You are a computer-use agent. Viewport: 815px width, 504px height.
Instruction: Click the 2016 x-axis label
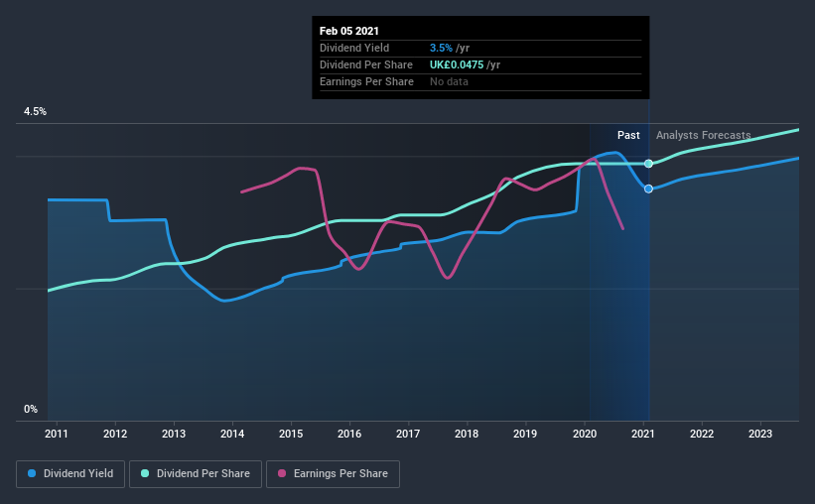click(x=349, y=434)
